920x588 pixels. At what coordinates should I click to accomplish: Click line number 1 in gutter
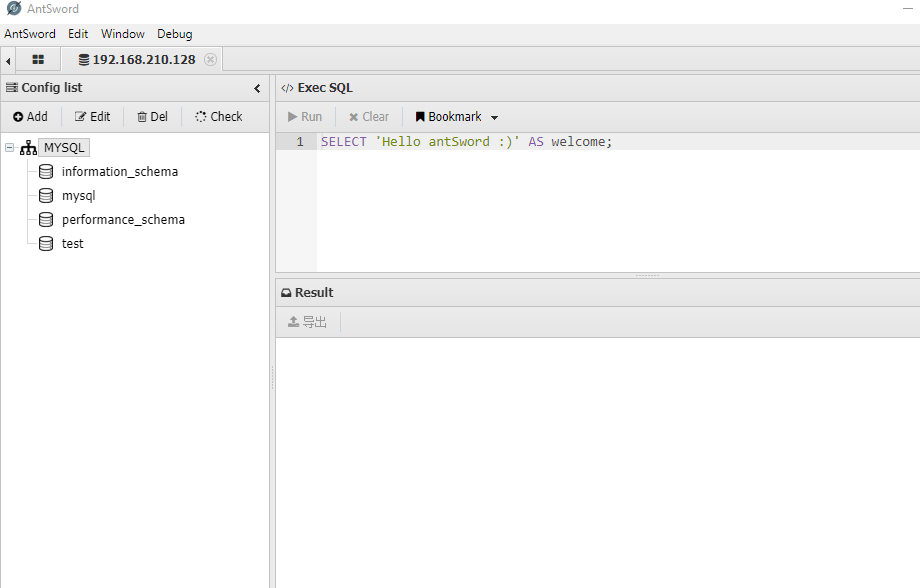click(300, 141)
